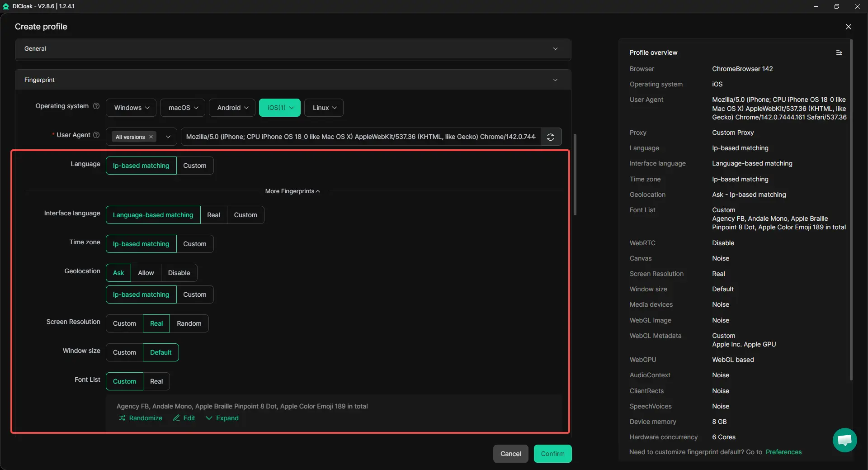
Task: Toggle the Profile overview panel collapse icon
Action: coord(839,52)
